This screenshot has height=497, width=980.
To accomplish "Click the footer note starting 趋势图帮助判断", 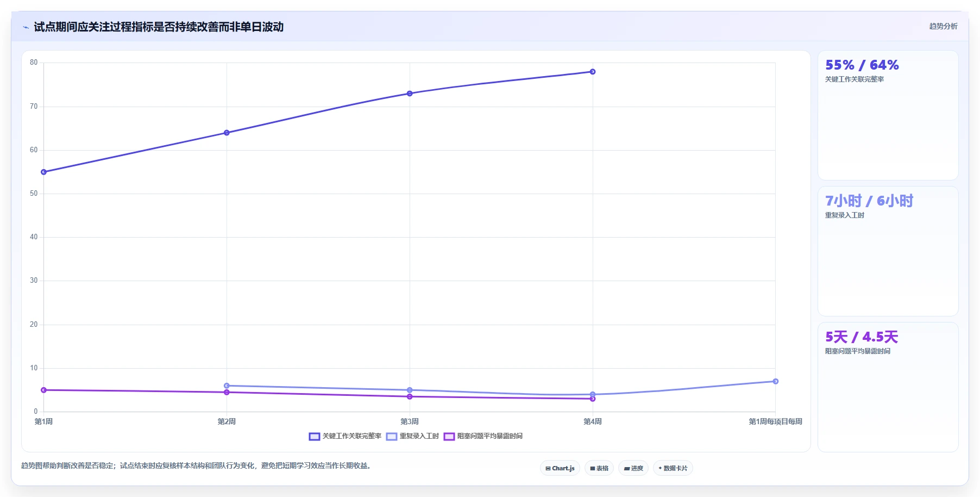I will click(197, 466).
